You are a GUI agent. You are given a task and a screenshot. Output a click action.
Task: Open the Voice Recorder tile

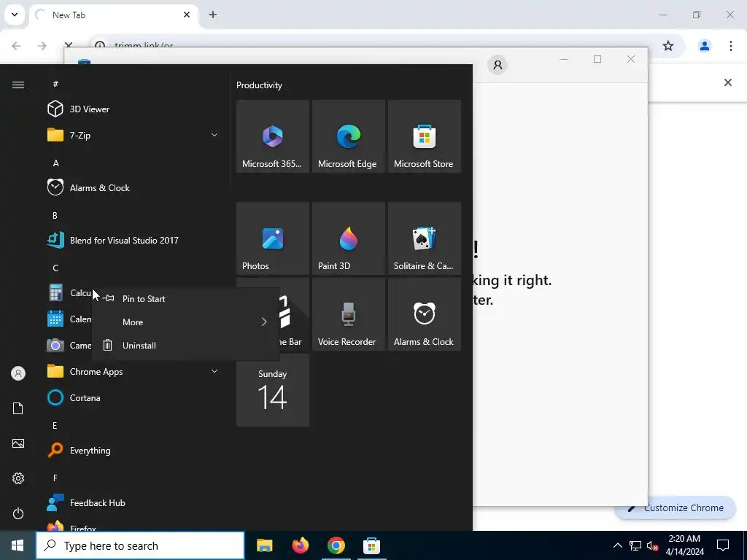coord(348,314)
